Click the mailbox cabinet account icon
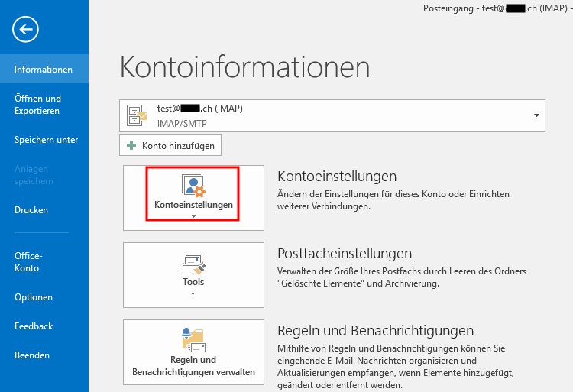 point(136,115)
